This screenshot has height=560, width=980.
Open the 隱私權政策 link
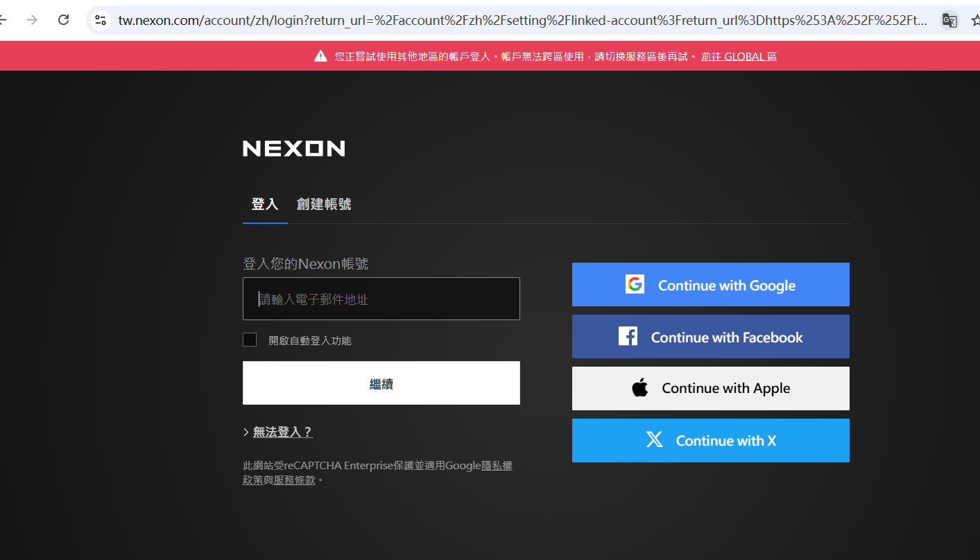tap(497, 466)
